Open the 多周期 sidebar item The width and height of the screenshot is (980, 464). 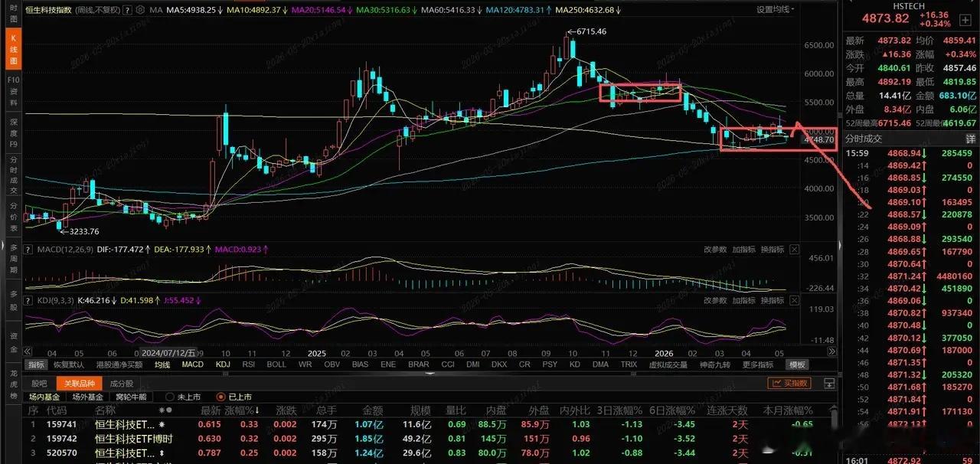pos(13,259)
